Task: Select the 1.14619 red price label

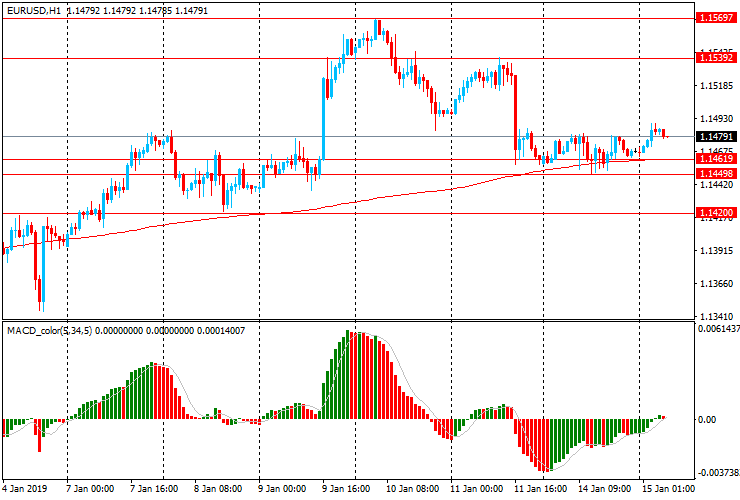Action: (x=717, y=159)
